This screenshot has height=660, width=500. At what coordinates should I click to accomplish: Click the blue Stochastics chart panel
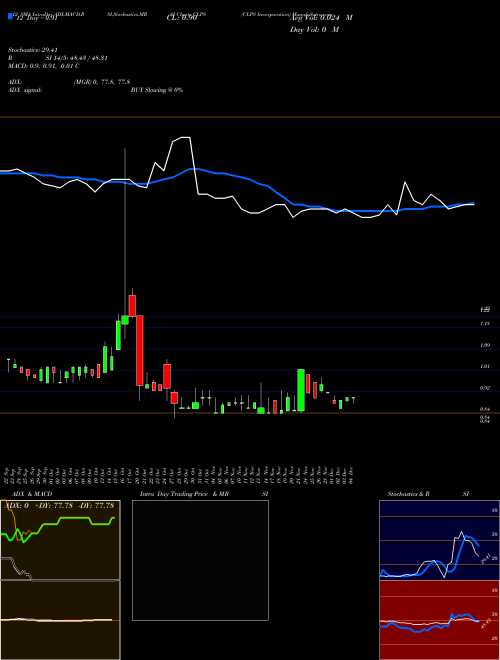click(439, 540)
